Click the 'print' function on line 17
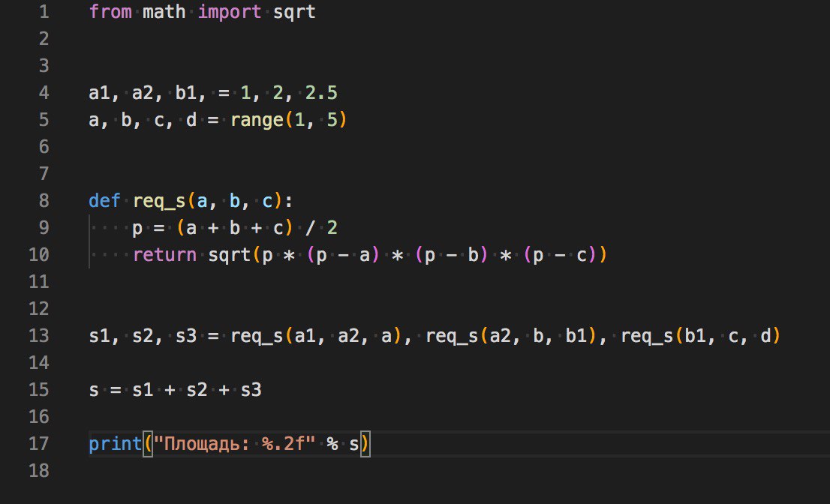The width and height of the screenshot is (830, 504). pyautogui.click(x=116, y=444)
